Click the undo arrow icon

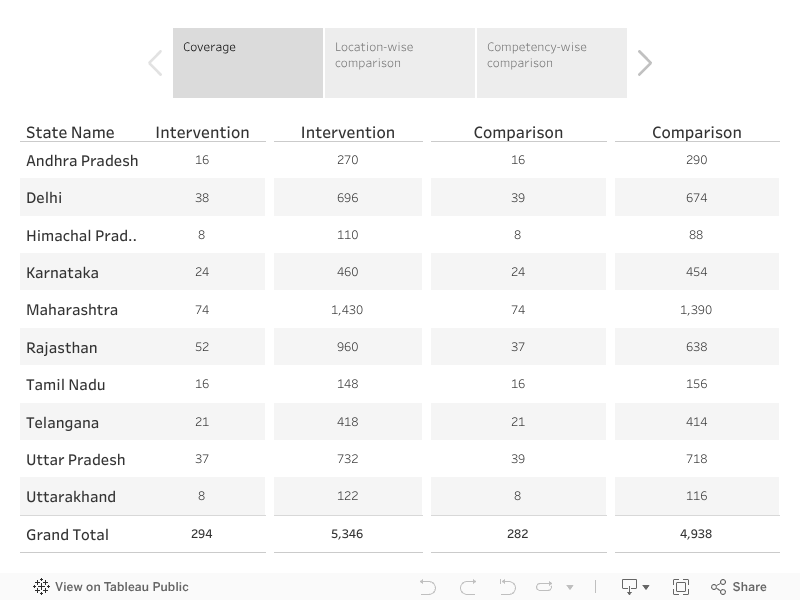pyautogui.click(x=428, y=587)
